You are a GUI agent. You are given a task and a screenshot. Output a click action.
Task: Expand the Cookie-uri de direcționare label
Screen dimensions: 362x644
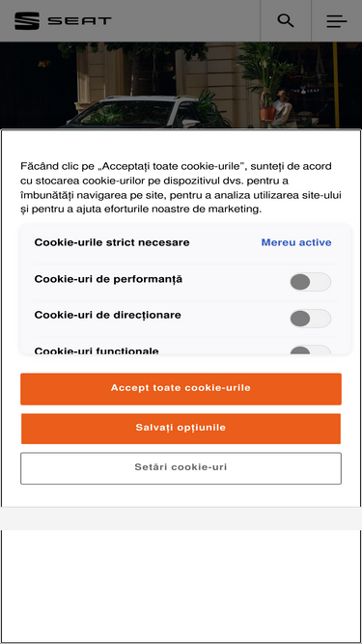coord(107,315)
